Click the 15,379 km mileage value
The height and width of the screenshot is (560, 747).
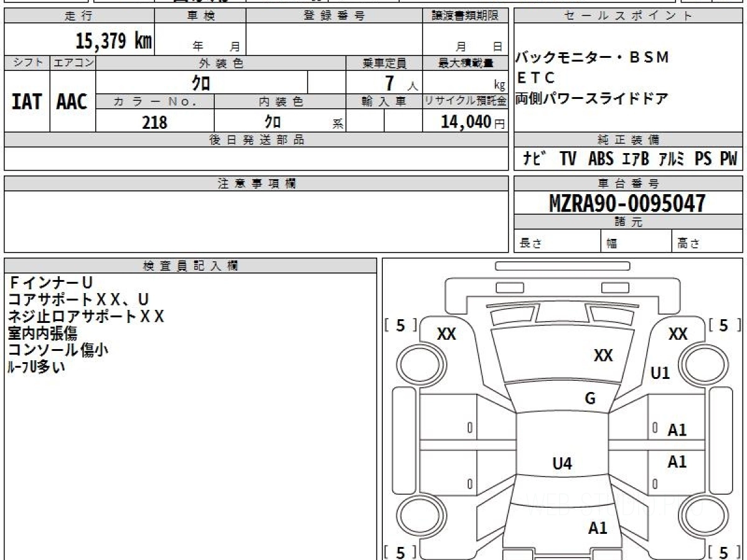tap(114, 41)
